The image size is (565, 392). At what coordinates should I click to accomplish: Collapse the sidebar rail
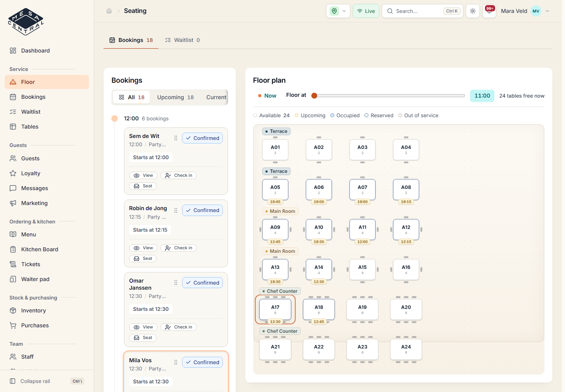[x=47, y=381]
